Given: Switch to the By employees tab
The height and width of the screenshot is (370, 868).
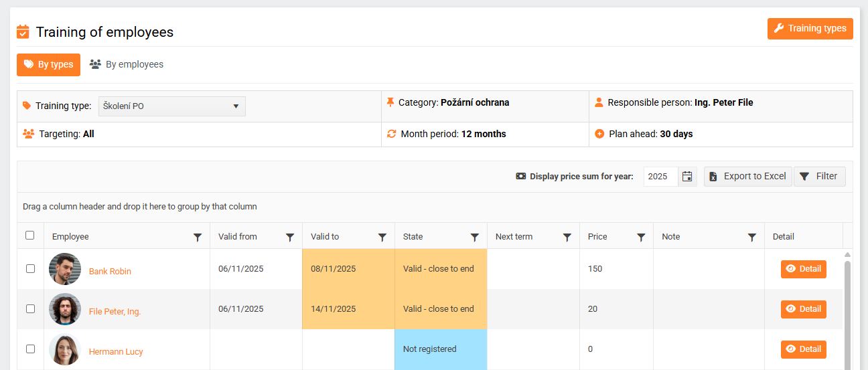Looking at the screenshot, I should [127, 65].
